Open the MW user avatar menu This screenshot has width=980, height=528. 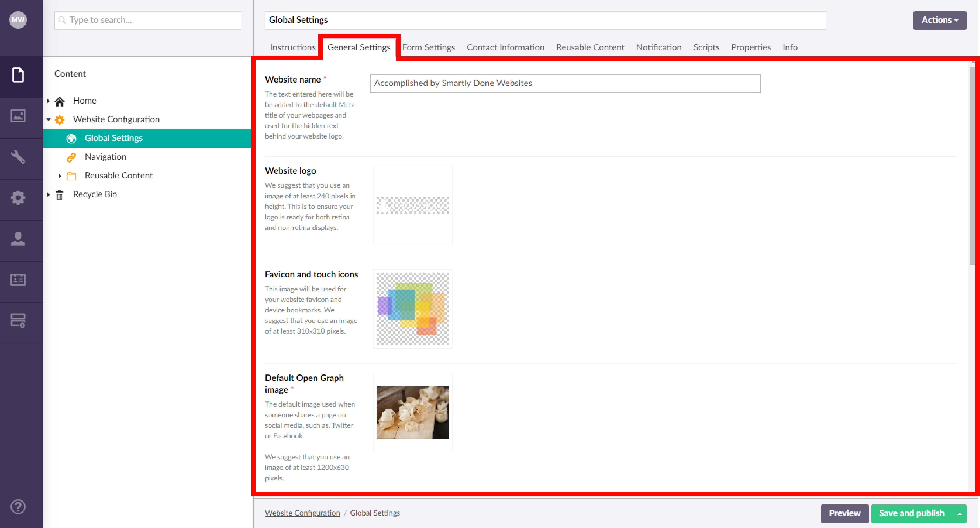click(18, 20)
